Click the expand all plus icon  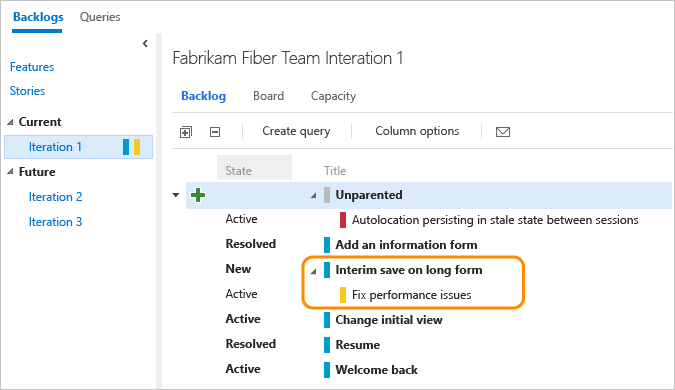[x=186, y=132]
